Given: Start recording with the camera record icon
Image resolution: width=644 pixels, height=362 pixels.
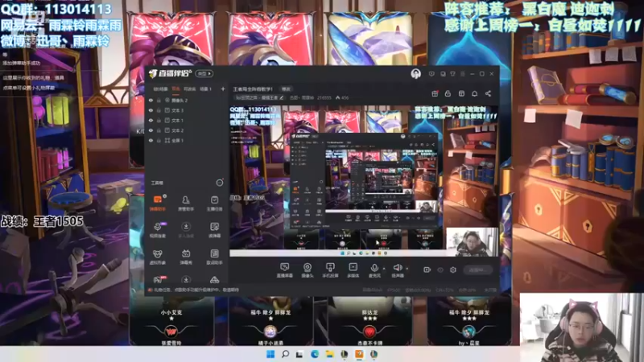Looking at the screenshot, I should pos(427,269).
